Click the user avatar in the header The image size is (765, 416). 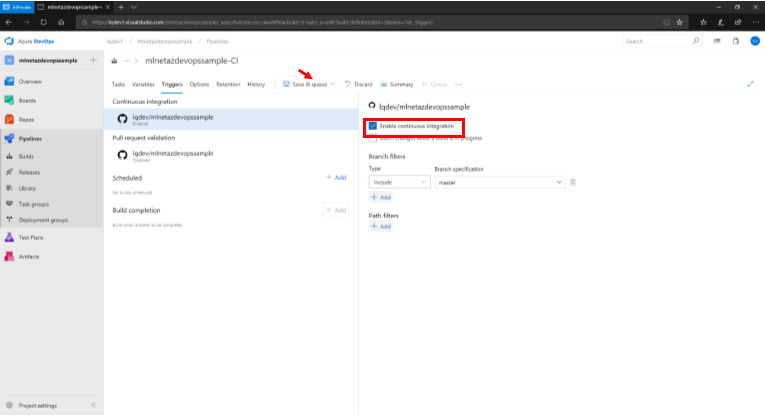point(753,41)
